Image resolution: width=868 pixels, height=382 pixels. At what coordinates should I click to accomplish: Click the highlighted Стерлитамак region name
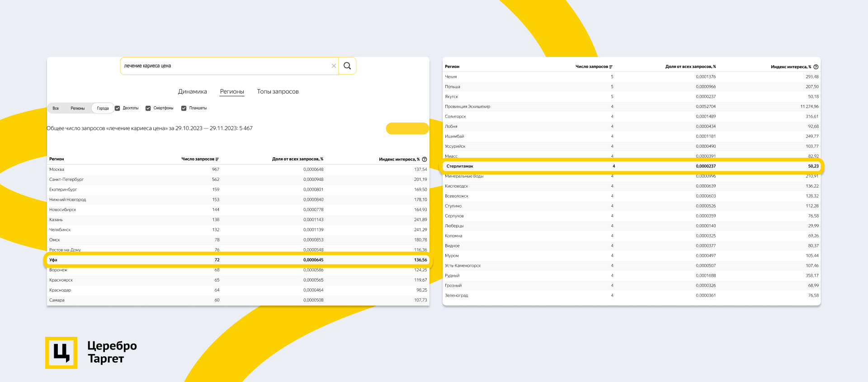pyautogui.click(x=460, y=166)
